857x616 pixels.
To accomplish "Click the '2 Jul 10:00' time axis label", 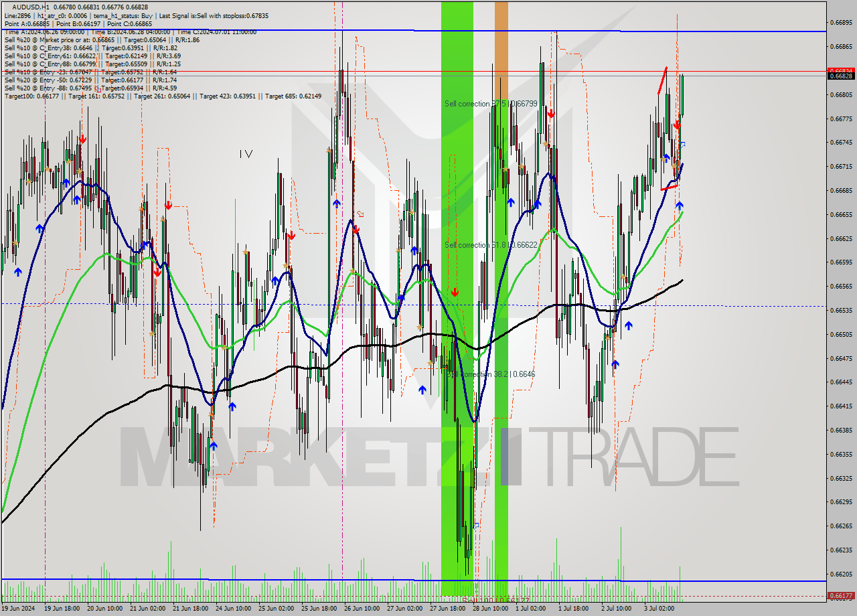I will coord(616,609).
